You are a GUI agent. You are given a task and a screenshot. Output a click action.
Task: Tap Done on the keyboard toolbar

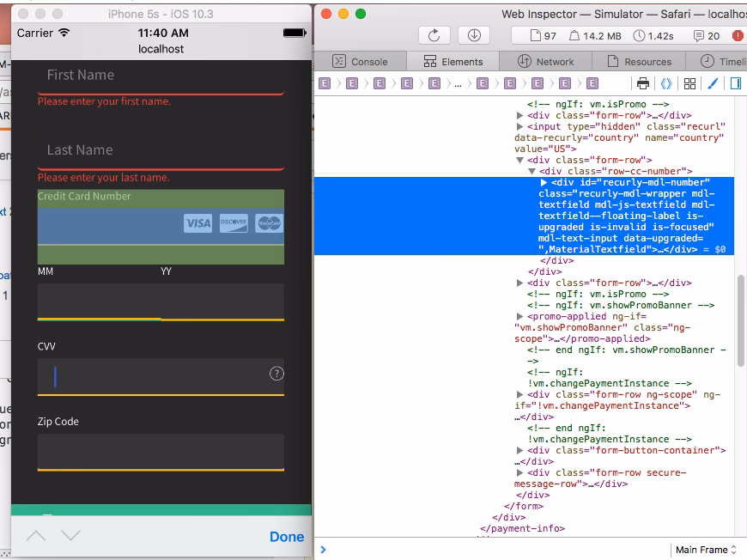(286, 537)
